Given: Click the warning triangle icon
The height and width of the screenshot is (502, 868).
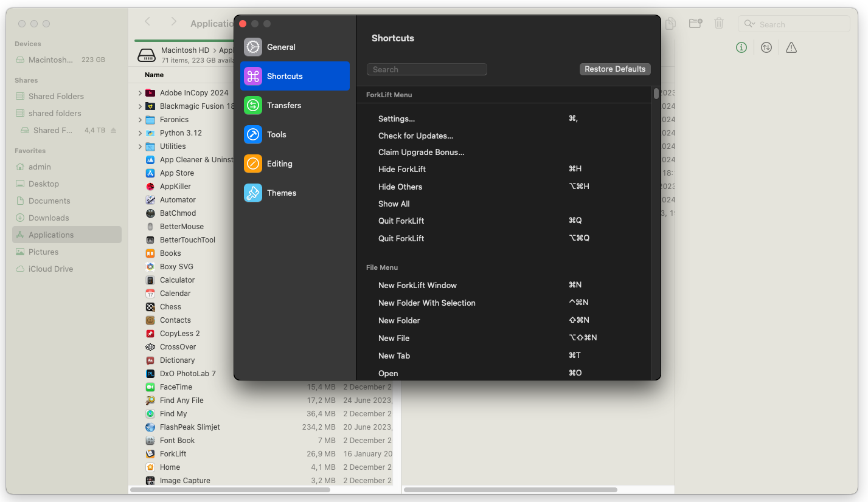Looking at the screenshot, I should tap(791, 47).
